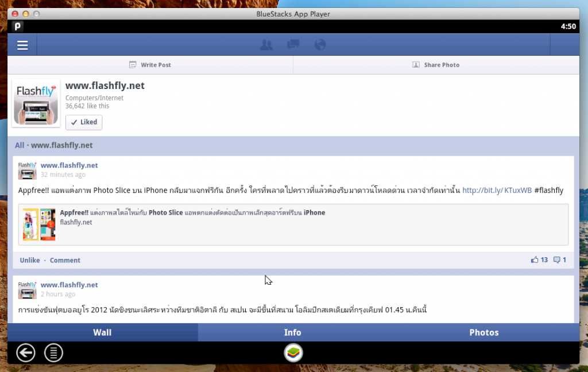Unlike the Photo Slice post

click(30, 260)
